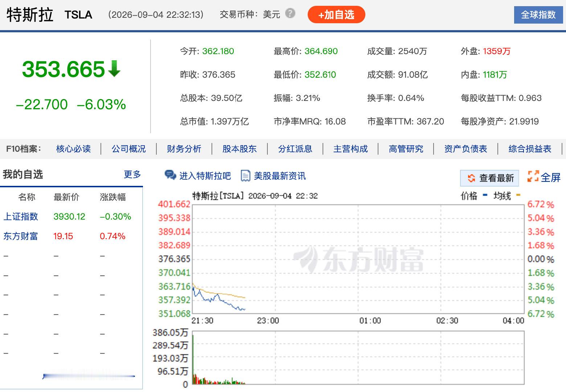Screen dimensions: 566x392
Task: Click 外盘 1359万 value
Action: [497, 51]
